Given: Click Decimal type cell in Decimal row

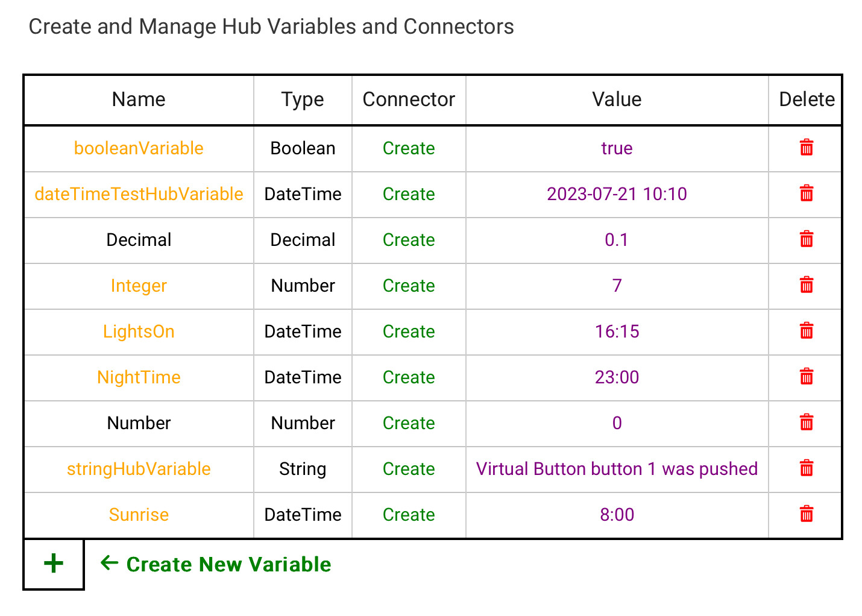Looking at the screenshot, I should click(303, 240).
